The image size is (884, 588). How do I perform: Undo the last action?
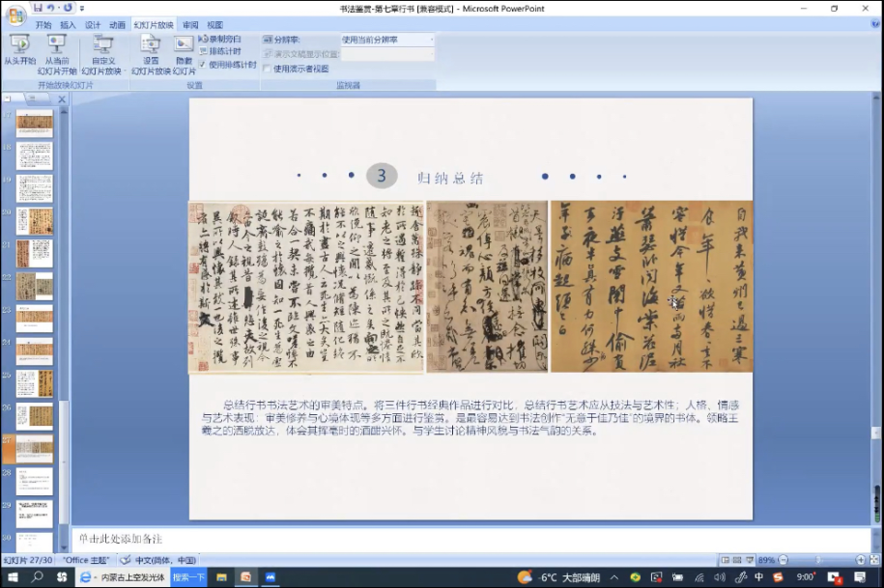click(51, 8)
